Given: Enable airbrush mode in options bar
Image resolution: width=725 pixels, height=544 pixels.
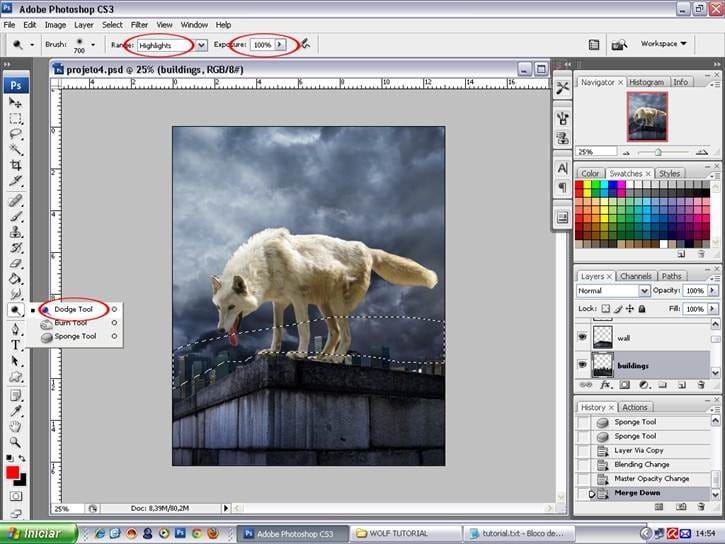Looking at the screenshot, I should point(305,44).
